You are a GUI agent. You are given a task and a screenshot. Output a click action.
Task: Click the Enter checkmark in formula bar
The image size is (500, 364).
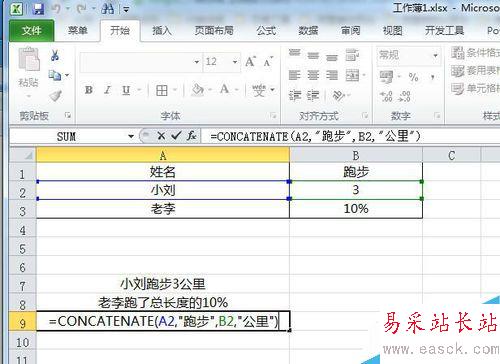coord(176,136)
